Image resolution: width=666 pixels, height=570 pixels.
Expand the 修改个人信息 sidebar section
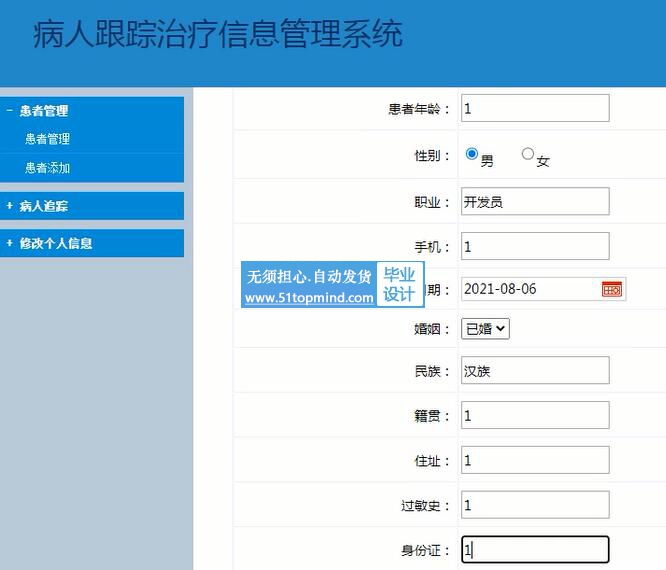tap(56, 243)
